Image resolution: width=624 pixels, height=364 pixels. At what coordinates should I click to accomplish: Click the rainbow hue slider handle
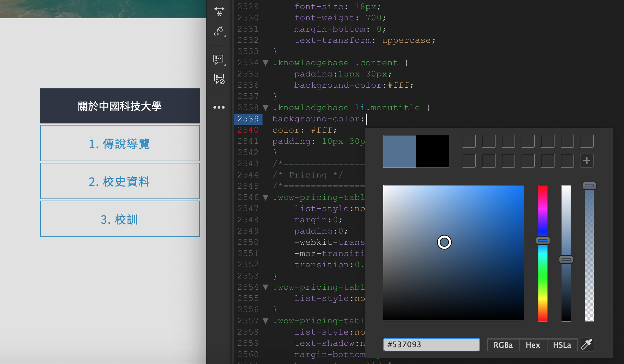pyautogui.click(x=543, y=241)
